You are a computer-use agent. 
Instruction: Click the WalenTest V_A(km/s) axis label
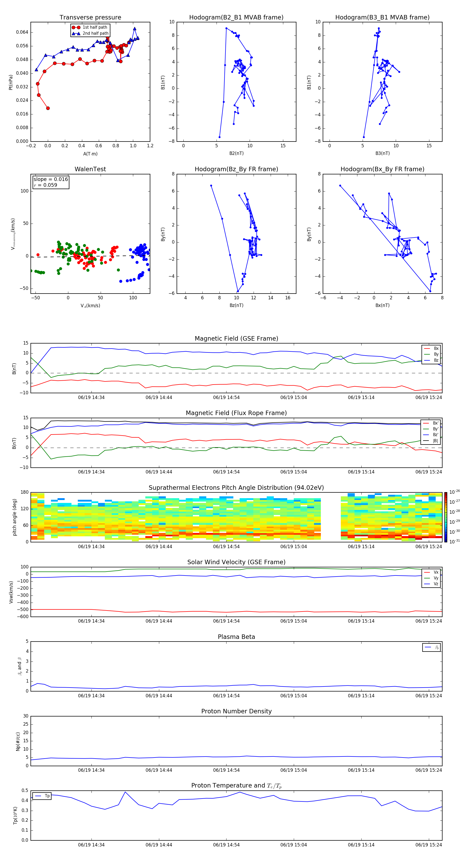tap(90, 306)
